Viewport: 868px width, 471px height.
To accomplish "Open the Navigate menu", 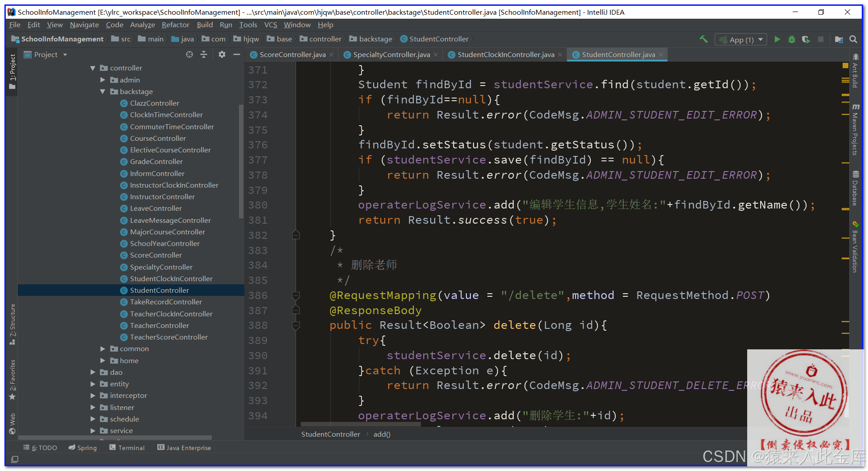I will point(84,25).
